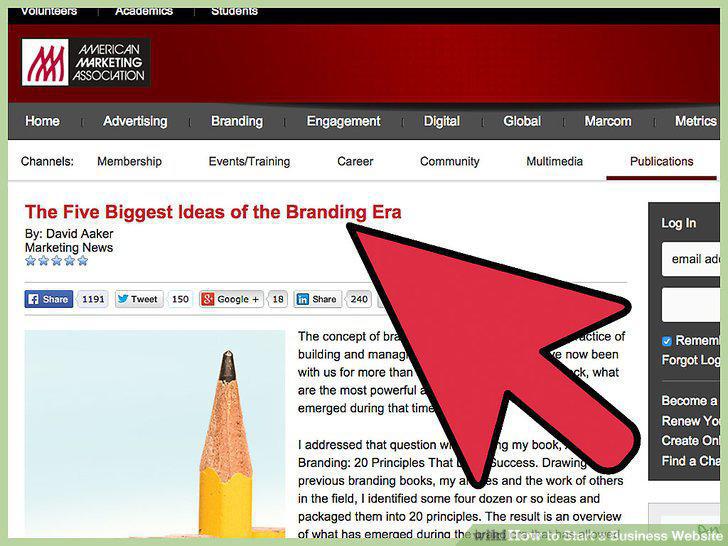Select the Community channel

pos(449,161)
